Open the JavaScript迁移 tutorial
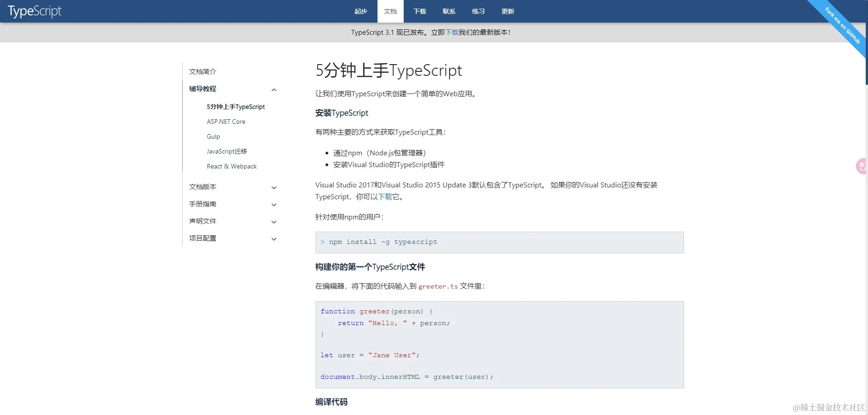 tap(227, 151)
